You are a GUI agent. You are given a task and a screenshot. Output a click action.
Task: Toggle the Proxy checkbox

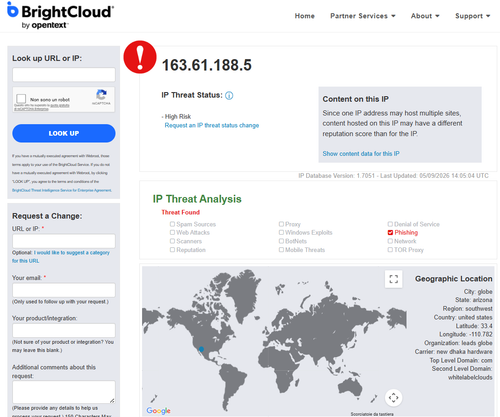pyautogui.click(x=281, y=224)
